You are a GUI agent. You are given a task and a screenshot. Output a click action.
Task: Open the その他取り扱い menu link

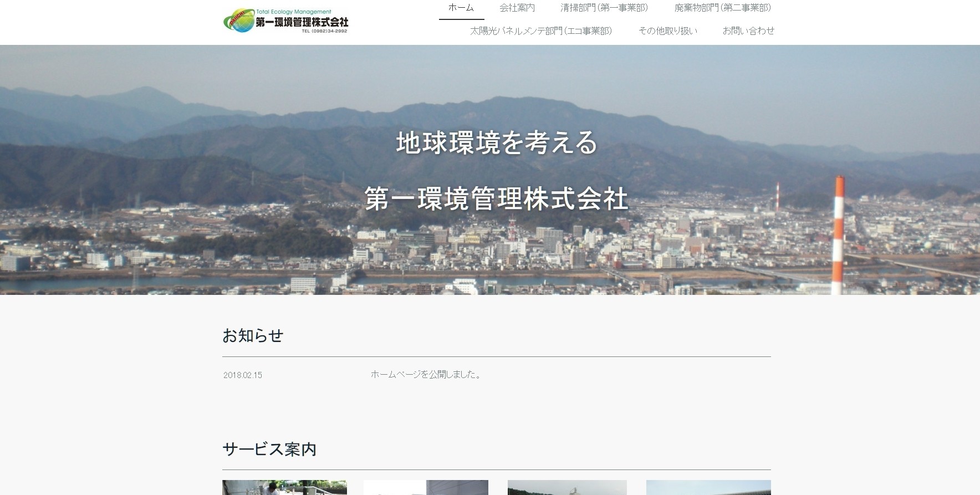[667, 31]
